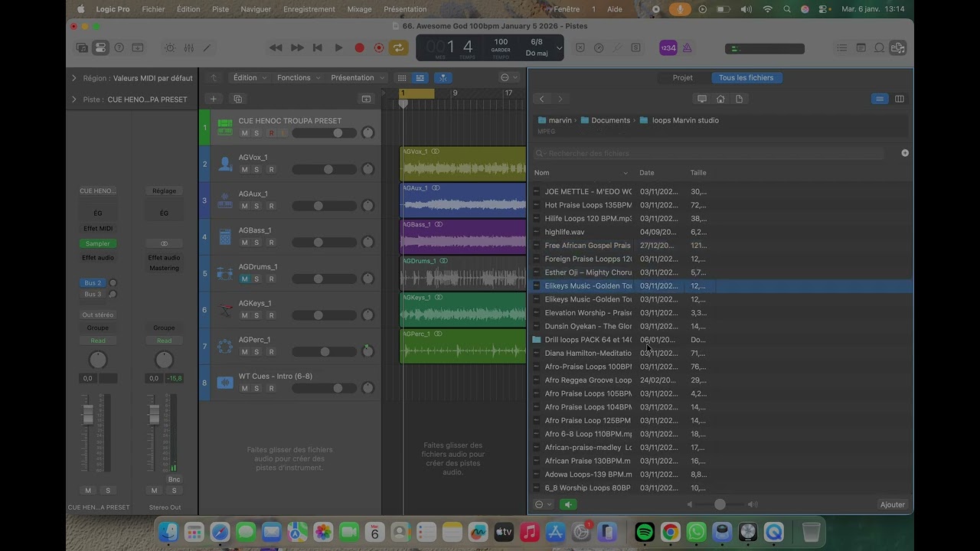The width and height of the screenshot is (980, 551).
Task: Open the Piste menu in menu bar
Action: pos(220,9)
